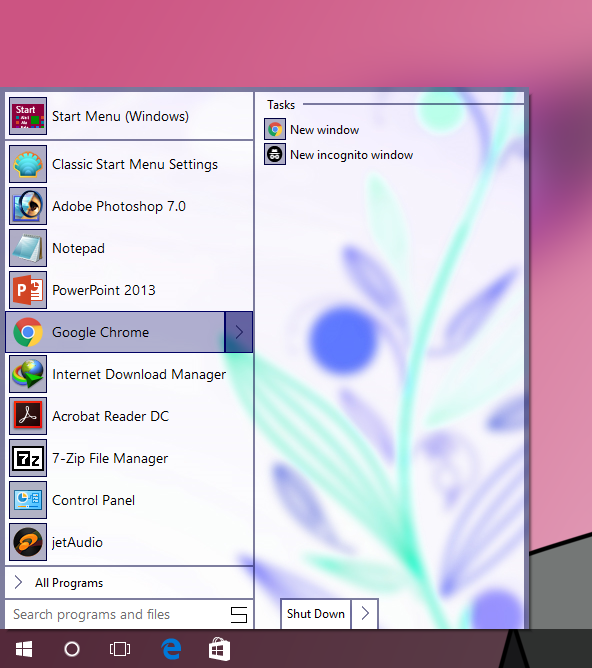Click the incognito icon in Tasks
Image resolution: width=592 pixels, height=668 pixels.
coord(275,154)
